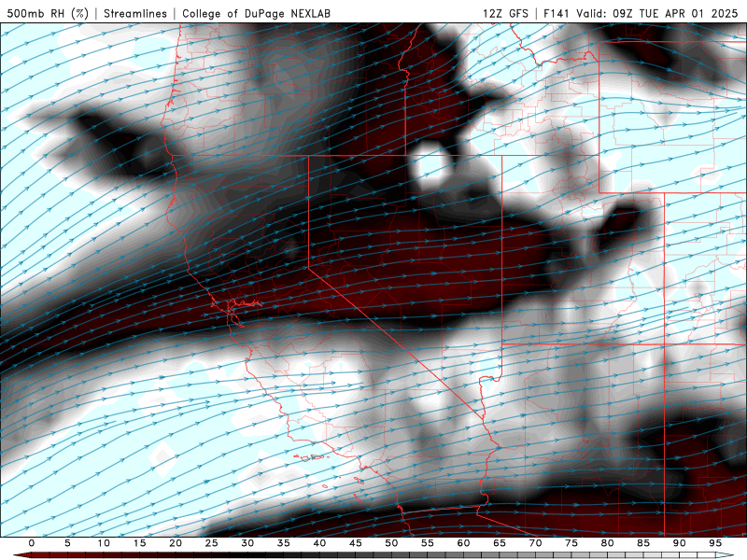Click the 45 label on the color scale
The height and width of the screenshot is (560, 747).
pyautogui.click(x=356, y=543)
